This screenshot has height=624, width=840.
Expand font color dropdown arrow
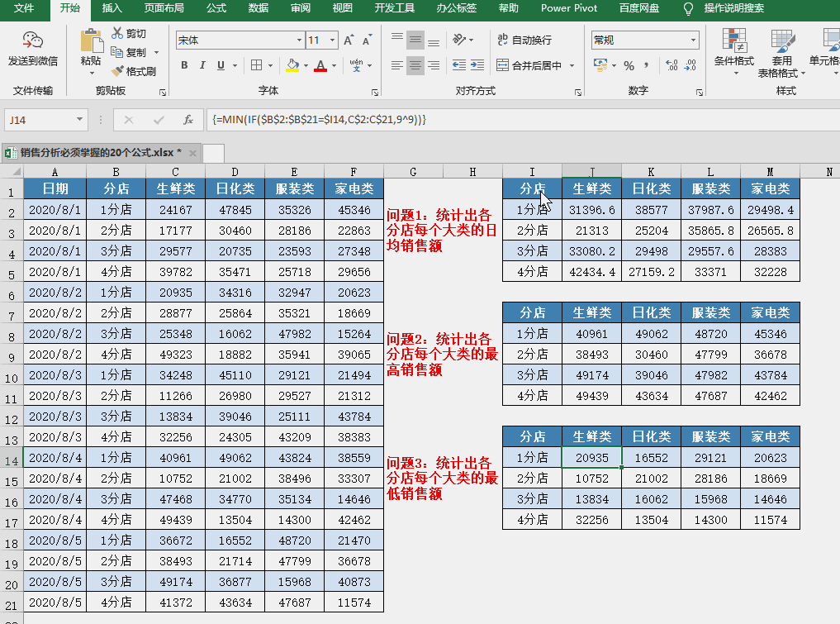coord(334,65)
